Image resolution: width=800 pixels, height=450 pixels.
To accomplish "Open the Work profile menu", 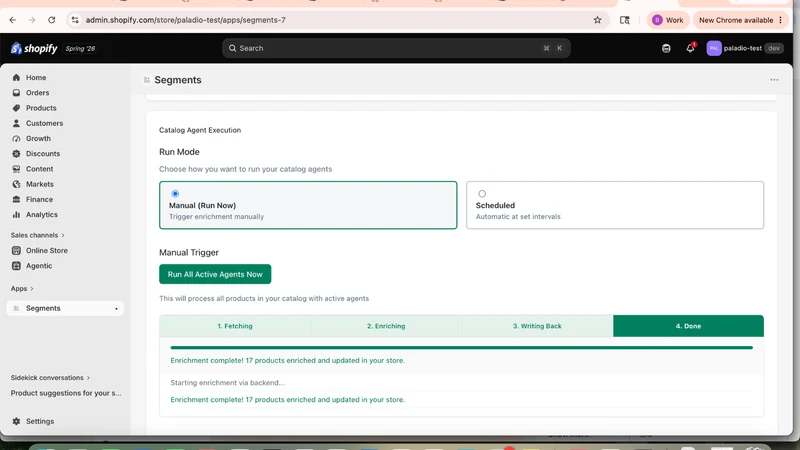I will coord(668,20).
